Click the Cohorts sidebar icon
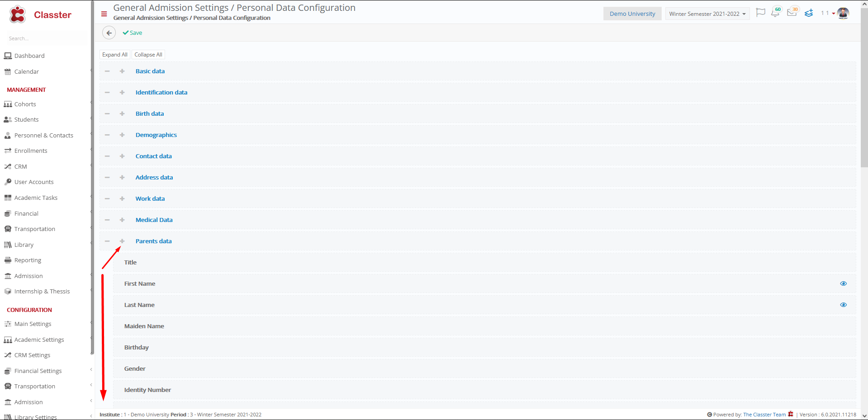868x420 pixels. pyautogui.click(x=8, y=104)
